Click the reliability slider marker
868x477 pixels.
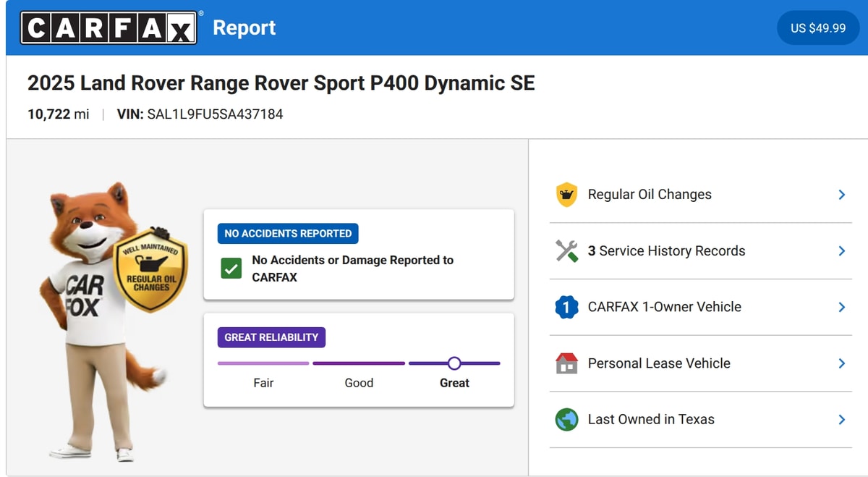tap(454, 363)
